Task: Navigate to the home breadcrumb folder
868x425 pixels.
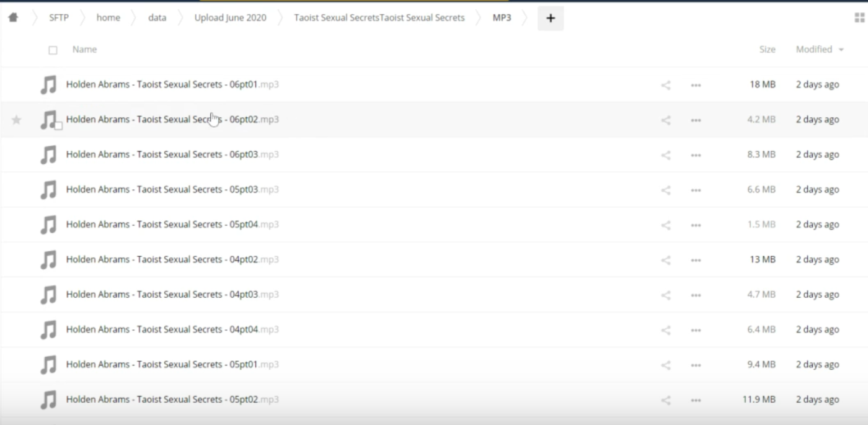Action: tap(108, 18)
